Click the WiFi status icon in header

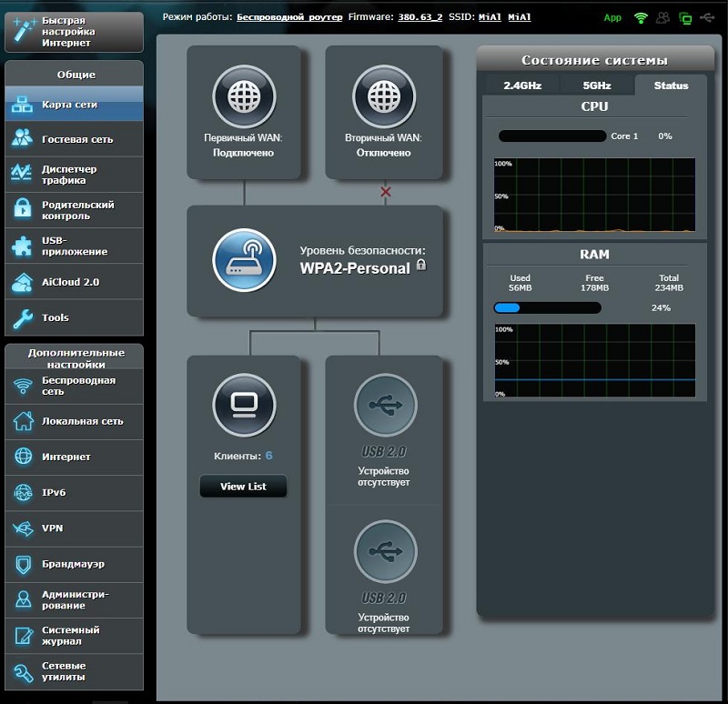(x=641, y=17)
